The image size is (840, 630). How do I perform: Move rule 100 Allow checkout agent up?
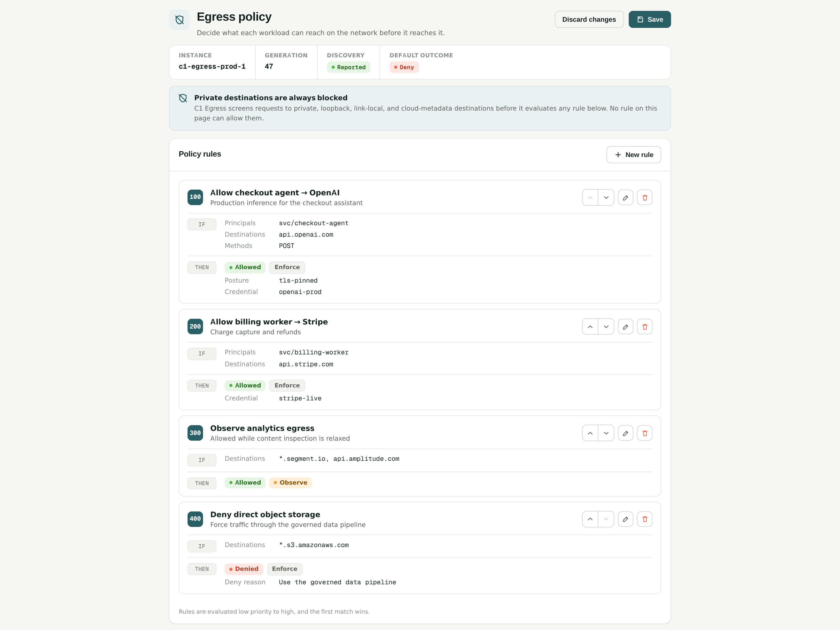tap(590, 197)
